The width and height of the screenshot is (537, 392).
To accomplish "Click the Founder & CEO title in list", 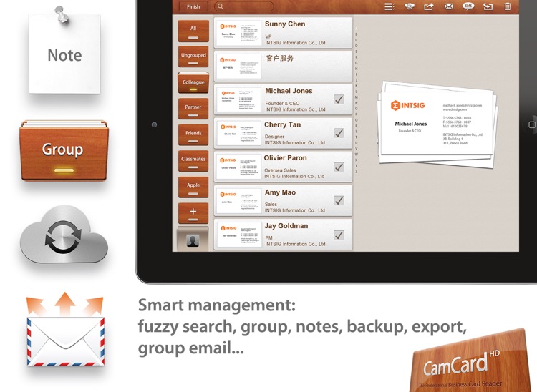I will 282,103.
